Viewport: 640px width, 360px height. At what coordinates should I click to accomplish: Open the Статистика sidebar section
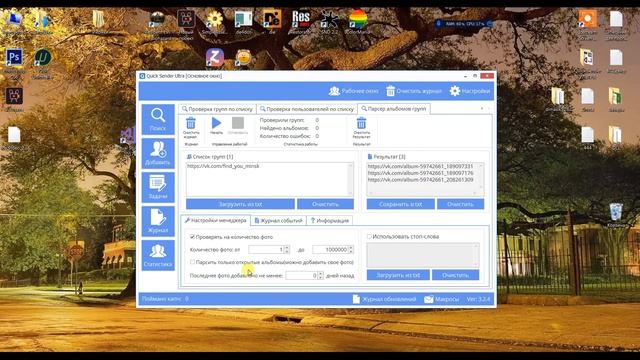(158, 255)
